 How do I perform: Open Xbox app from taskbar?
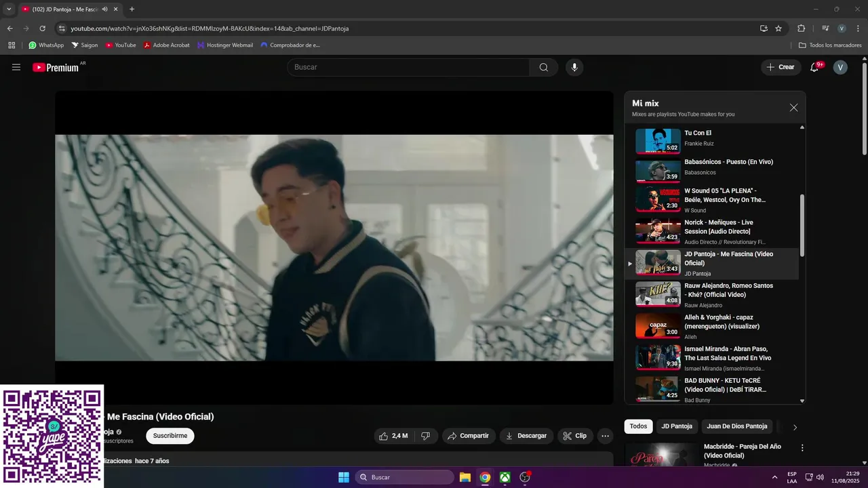505,477
